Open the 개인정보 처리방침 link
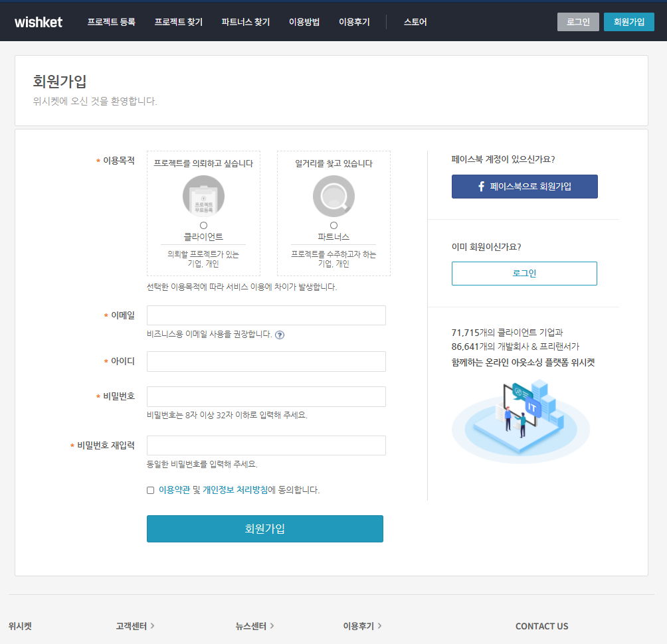This screenshot has height=644, width=667. pos(235,490)
